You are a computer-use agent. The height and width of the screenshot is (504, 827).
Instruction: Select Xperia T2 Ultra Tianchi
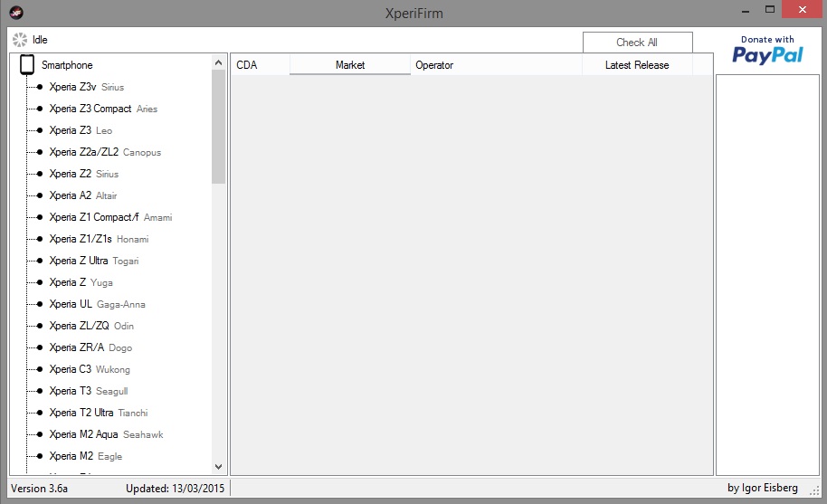(x=99, y=413)
